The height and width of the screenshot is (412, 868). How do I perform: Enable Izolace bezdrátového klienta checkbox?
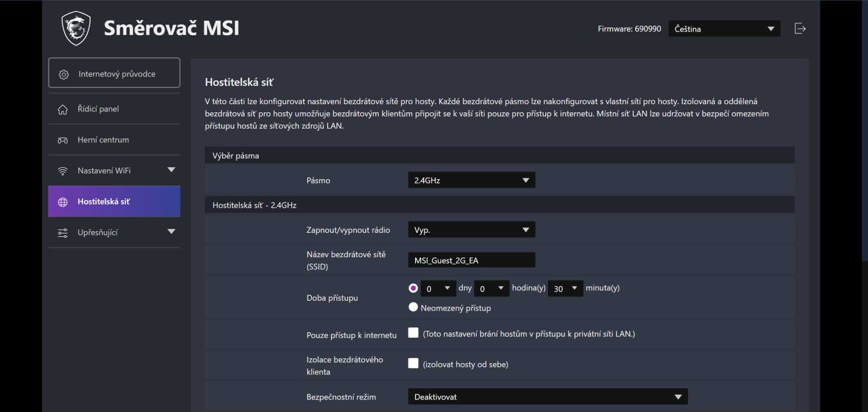click(413, 363)
